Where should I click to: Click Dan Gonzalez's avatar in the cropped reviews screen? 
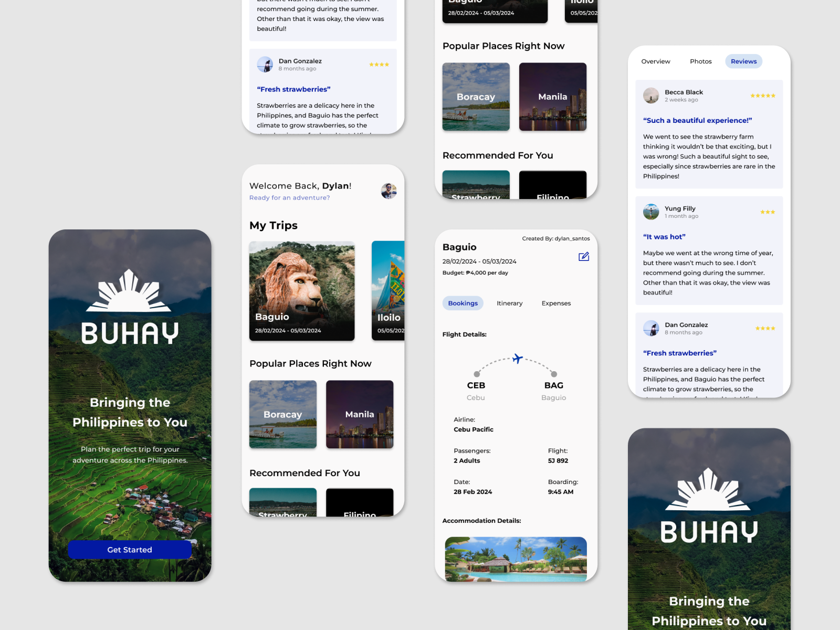coord(265,65)
